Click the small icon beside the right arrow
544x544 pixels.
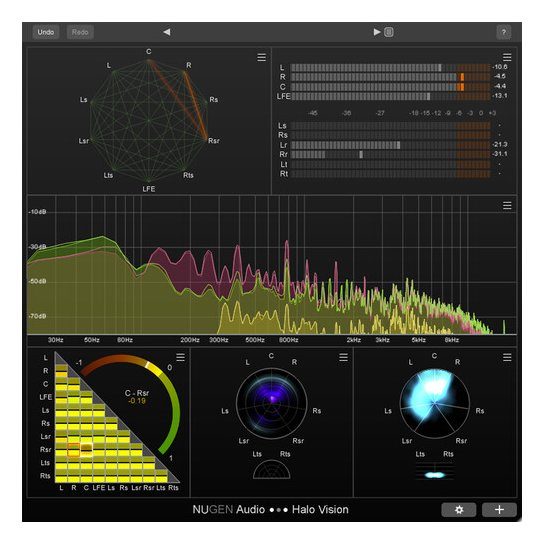[389, 32]
